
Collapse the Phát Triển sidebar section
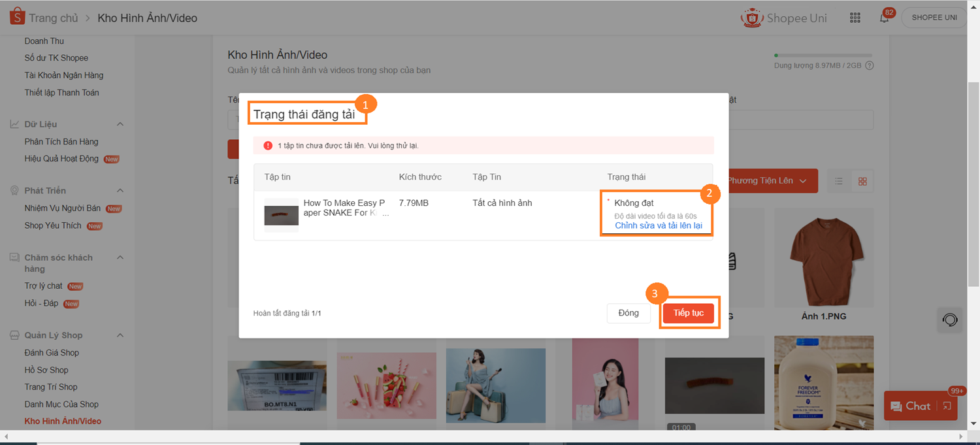tap(120, 191)
